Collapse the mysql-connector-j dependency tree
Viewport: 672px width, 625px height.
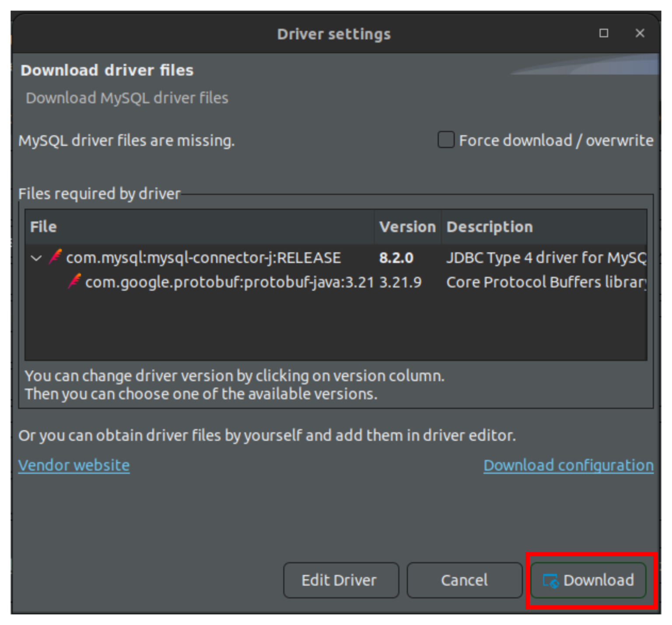(x=36, y=258)
